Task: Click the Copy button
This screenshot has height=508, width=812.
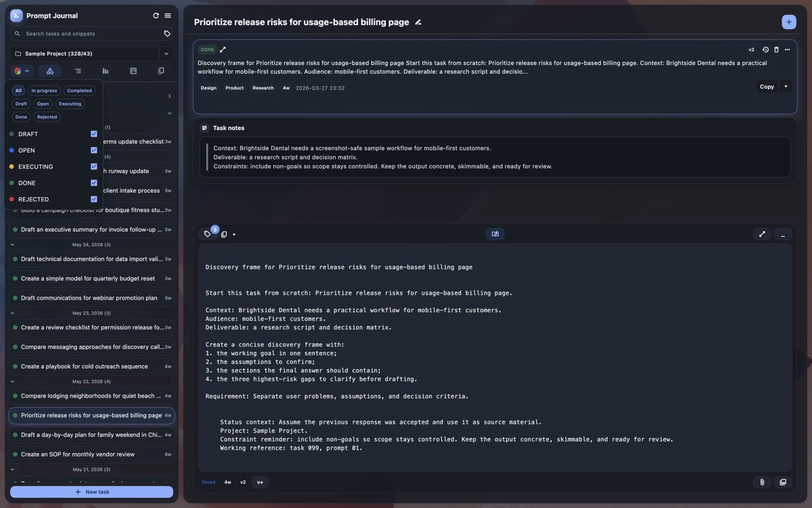Action: coord(767,87)
